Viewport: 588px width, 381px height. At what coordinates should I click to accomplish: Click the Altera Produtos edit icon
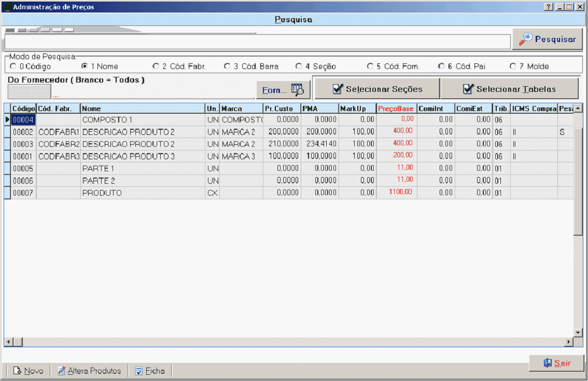tap(62, 371)
